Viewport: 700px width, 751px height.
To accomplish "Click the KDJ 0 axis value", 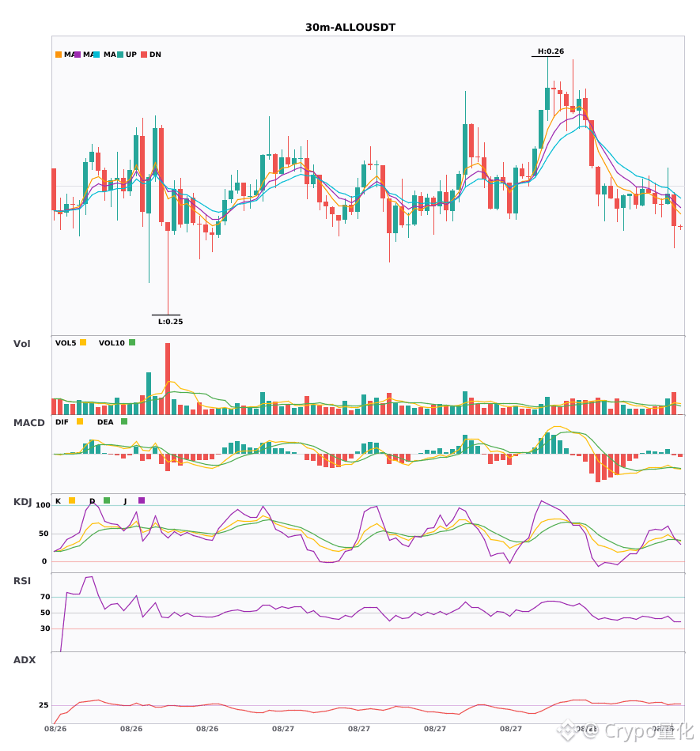I will point(44,561).
